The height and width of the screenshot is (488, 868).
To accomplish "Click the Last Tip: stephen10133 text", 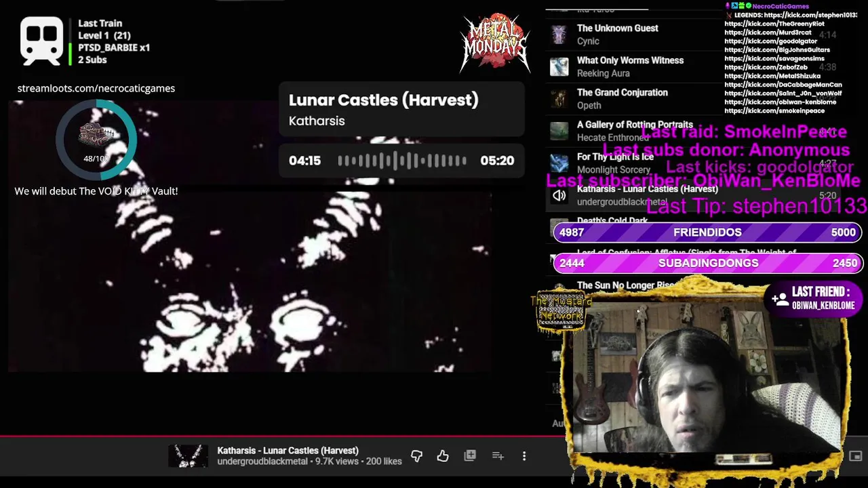I will [757, 206].
